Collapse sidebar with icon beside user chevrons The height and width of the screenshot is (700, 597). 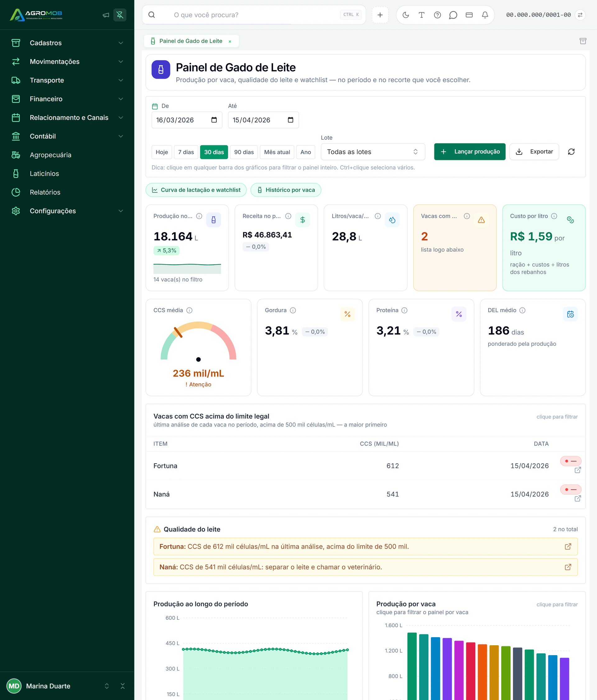point(123,686)
